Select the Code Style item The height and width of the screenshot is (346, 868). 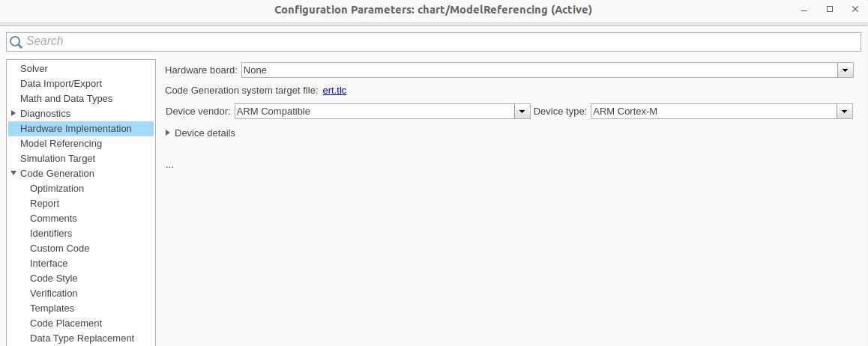tap(54, 278)
